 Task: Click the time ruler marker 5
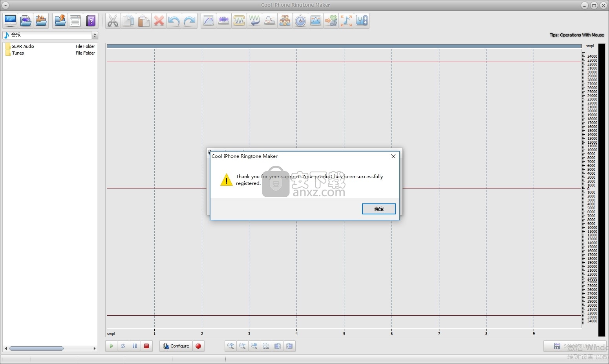click(x=344, y=333)
